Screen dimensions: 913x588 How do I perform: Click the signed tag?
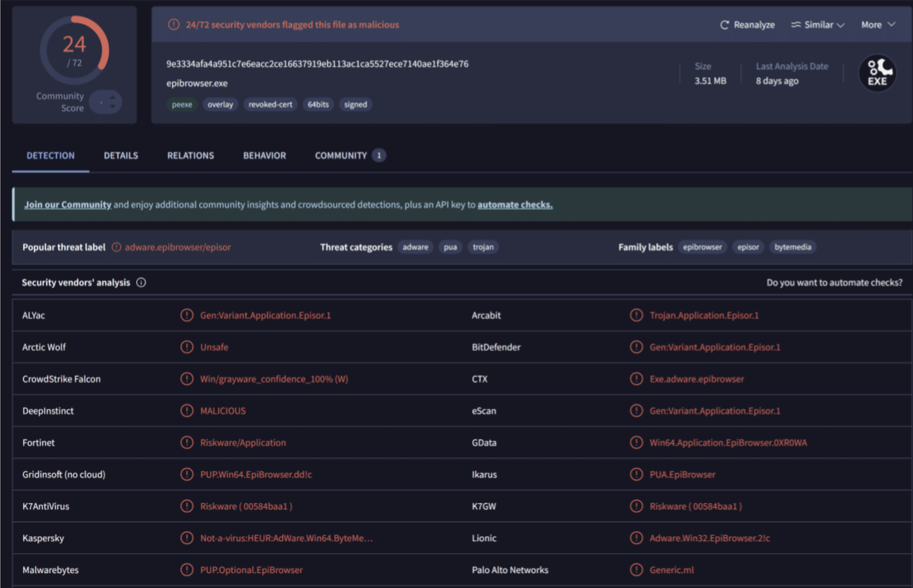pyautogui.click(x=356, y=104)
